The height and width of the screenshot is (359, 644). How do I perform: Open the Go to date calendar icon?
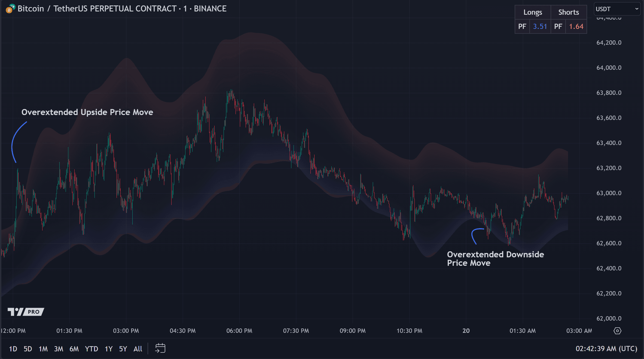pos(160,348)
